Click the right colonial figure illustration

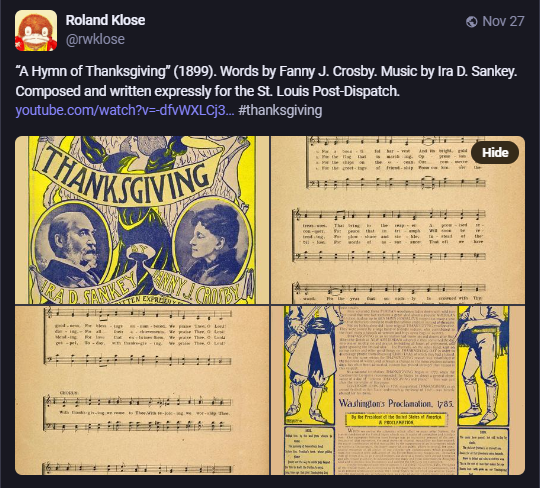pyautogui.click(x=482, y=365)
